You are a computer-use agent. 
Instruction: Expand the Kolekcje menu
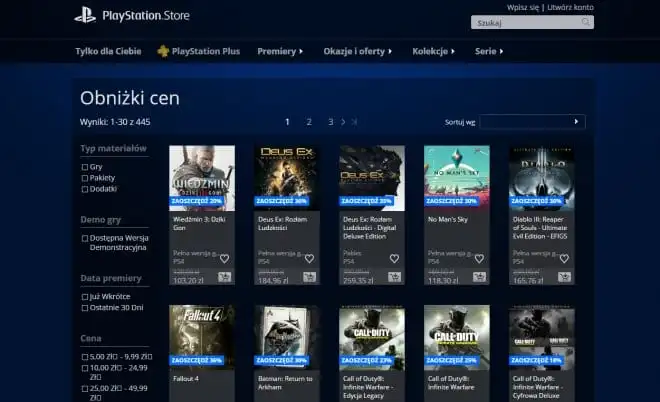tap(433, 51)
